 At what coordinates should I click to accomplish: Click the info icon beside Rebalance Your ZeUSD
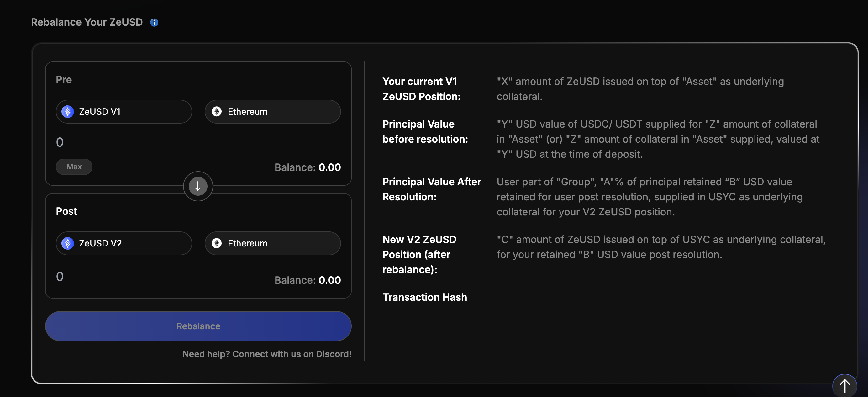154,23
